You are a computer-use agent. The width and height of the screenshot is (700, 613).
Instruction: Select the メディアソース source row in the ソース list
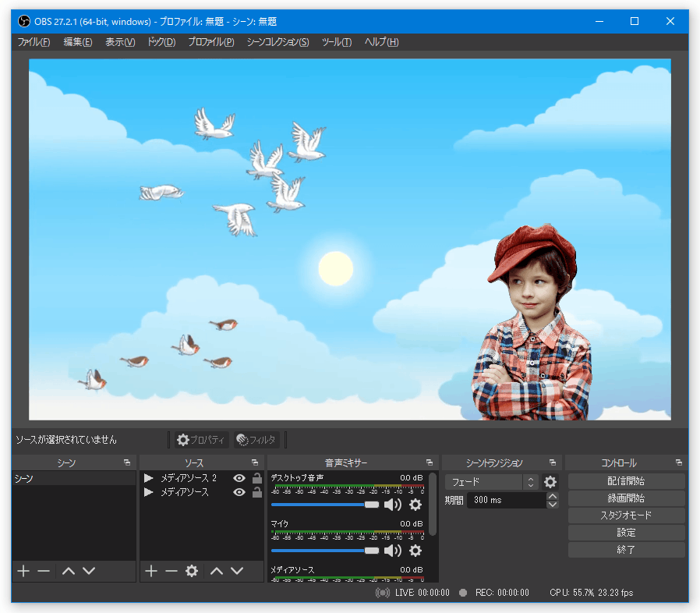(x=202, y=492)
